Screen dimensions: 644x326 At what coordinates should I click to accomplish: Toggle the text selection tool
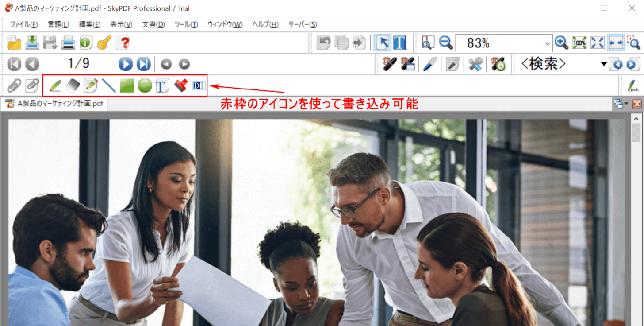tap(400, 43)
